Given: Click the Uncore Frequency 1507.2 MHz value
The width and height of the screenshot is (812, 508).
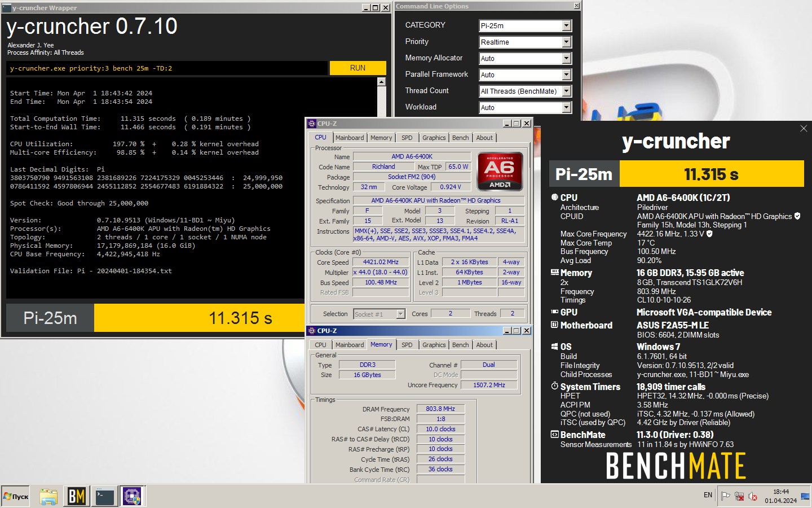Looking at the screenshot, I should pos(489,385).
